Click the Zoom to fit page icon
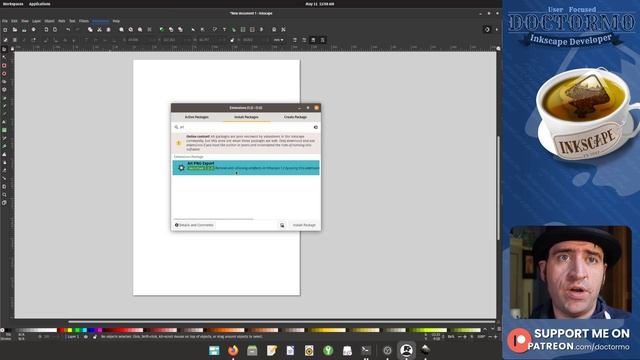Viewport: 640px width, 360px height. (140, 30)
